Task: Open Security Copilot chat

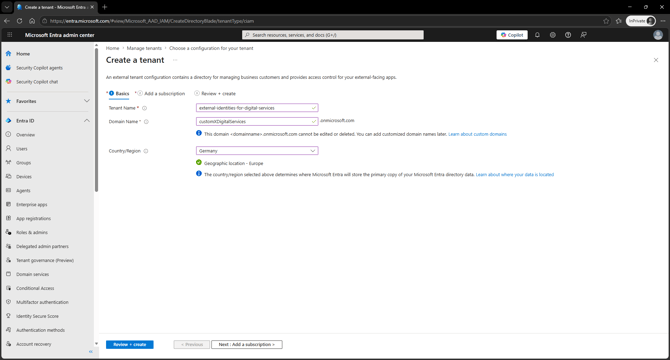Action: pos(37,82)
